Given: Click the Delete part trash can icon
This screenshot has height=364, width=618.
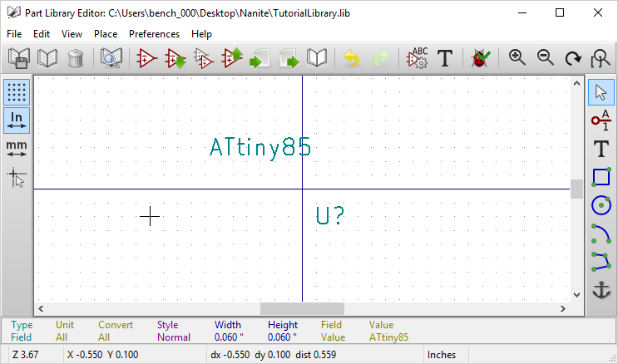Looking at the screenshot, I should click(x=75, y=58).
